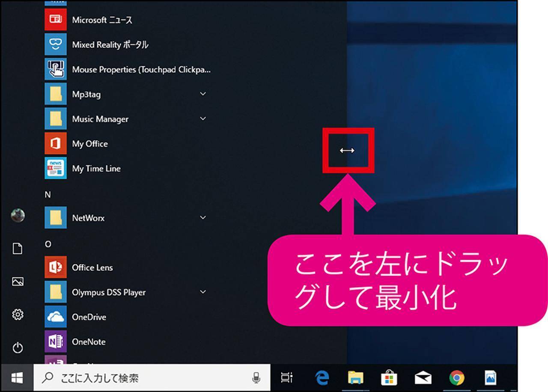
Task: Open the Microsoft ニュース app icon
Action: (x=56, y=20)
